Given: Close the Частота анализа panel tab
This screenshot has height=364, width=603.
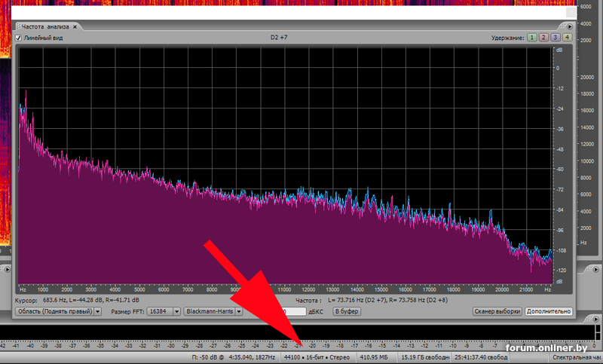Looking at the screenshot, I should pyautogui.click(x=76, y=26).
